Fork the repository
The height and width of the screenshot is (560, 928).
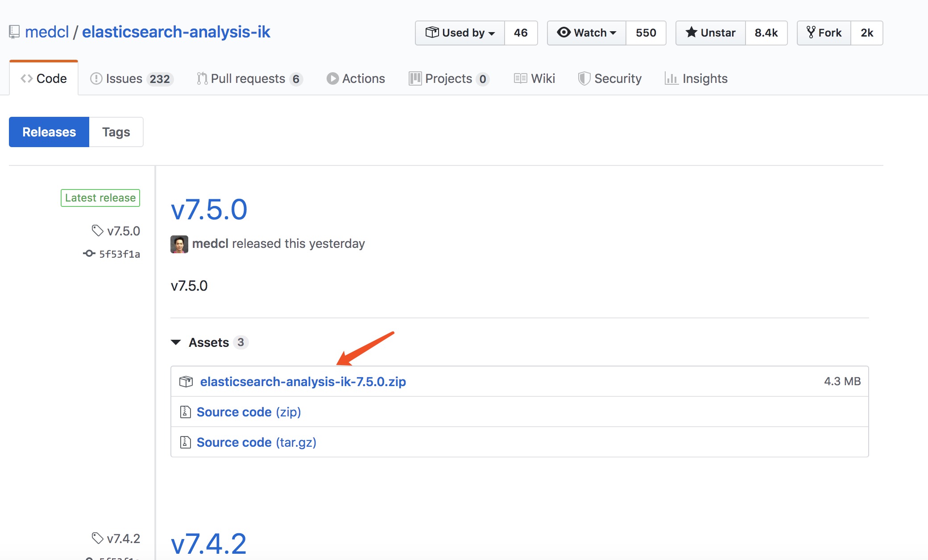(824, 33)
